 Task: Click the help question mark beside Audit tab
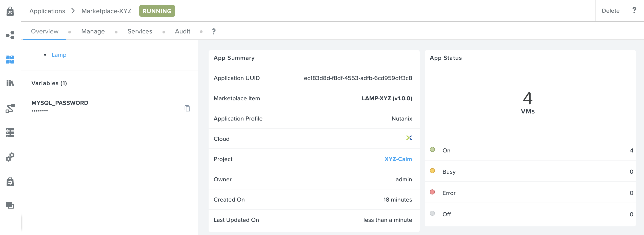coord(214,31)
